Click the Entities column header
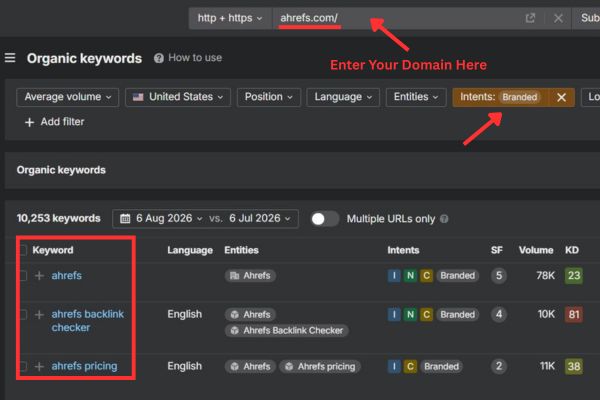The width and height of the screenshot is (600, 400). (x=241, y=250)
